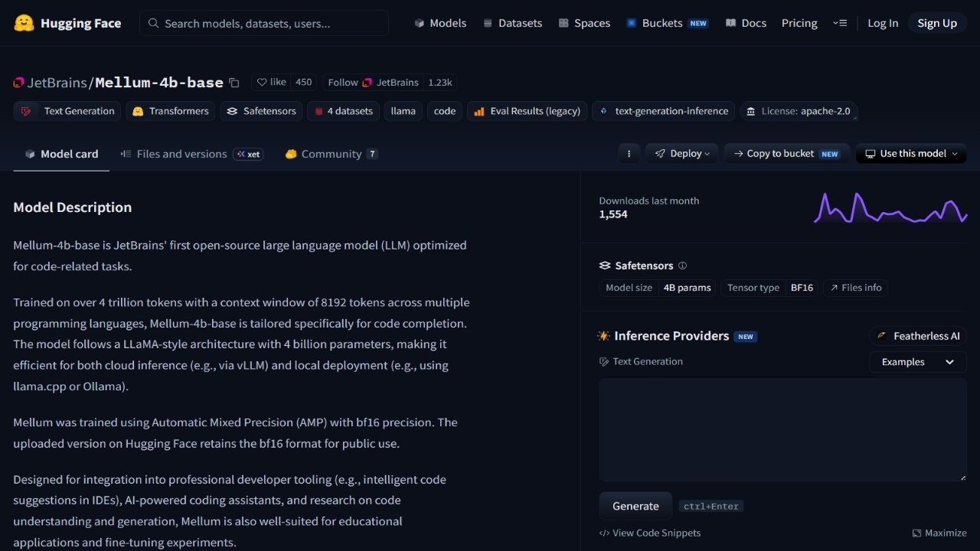Focus the search models input field

pyautogui.click(x=264, y=23)
